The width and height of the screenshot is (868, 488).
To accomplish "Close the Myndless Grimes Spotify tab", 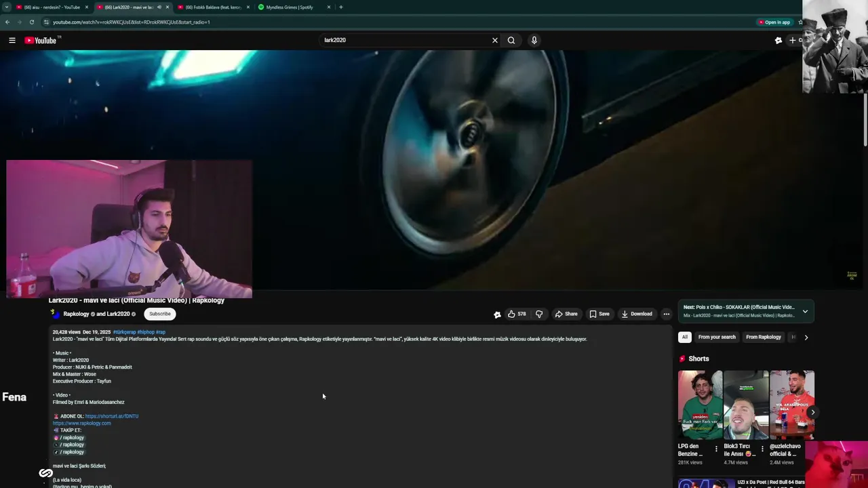I will (329, 7).
